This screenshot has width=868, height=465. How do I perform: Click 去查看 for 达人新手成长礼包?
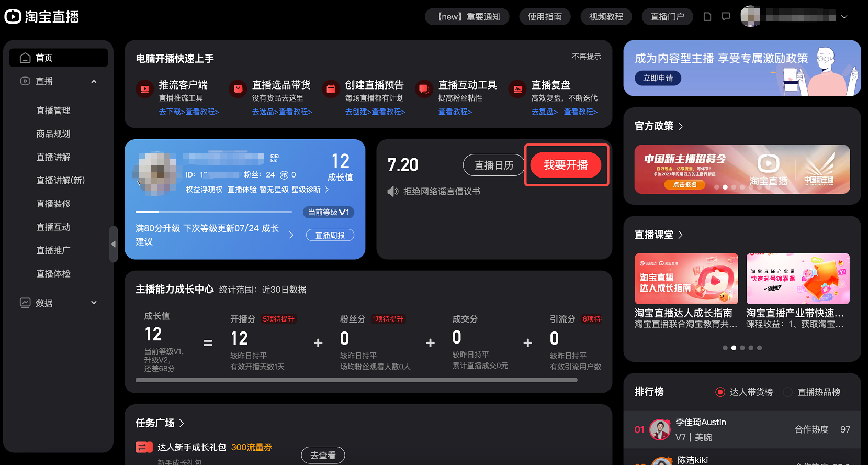(323, 456)
